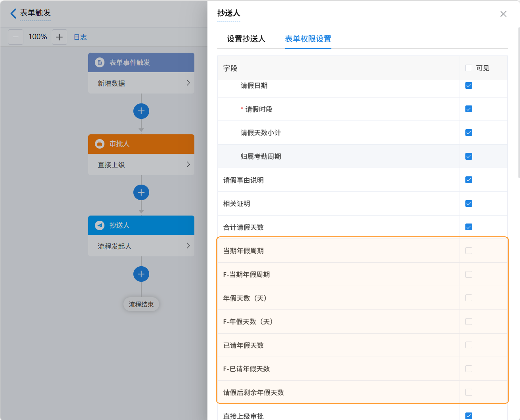
Task: Enable visibility for 当期年假周期
Action: pos(469,251)
